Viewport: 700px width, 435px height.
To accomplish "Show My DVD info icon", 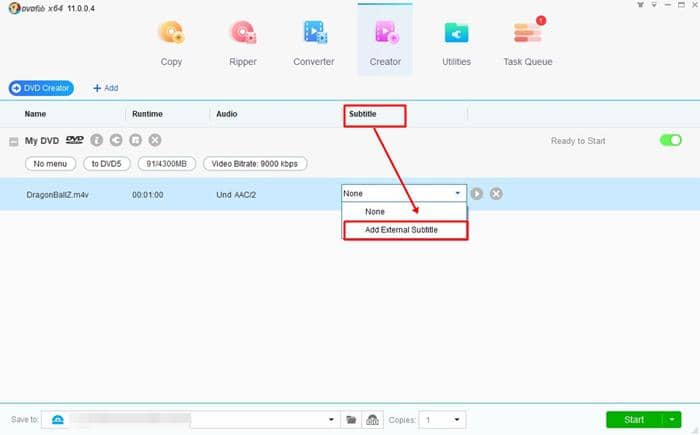I will tap(96, 140).
